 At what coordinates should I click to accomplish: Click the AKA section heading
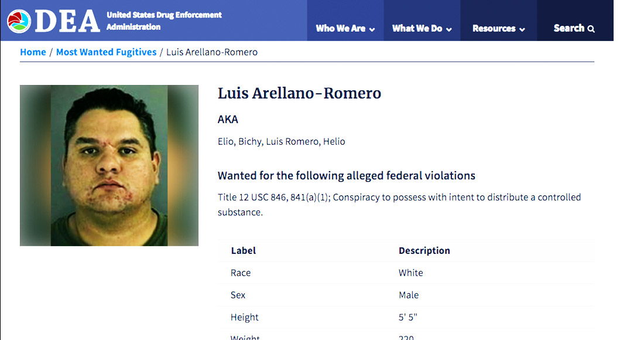[228, 120]
